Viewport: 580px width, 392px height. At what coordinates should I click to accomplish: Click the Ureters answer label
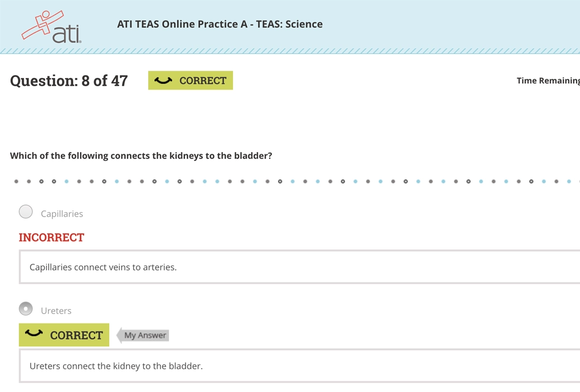click(x=56, y=310)
